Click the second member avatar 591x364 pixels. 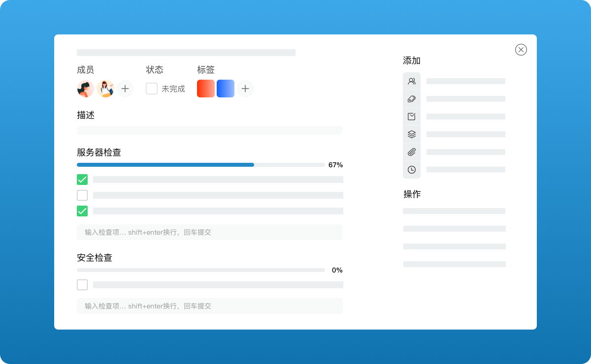pyautogui.click(x=105, y=89)
